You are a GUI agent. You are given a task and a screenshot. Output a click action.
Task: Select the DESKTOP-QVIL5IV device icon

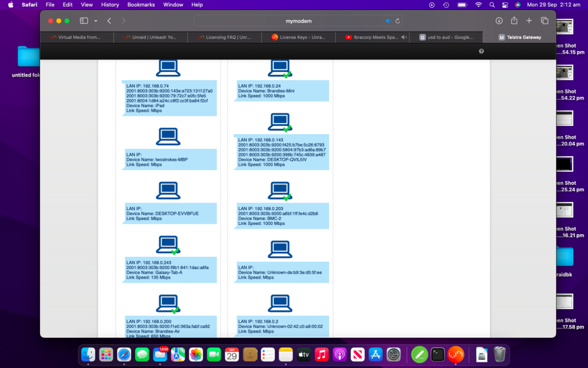(x=280, y=122)
